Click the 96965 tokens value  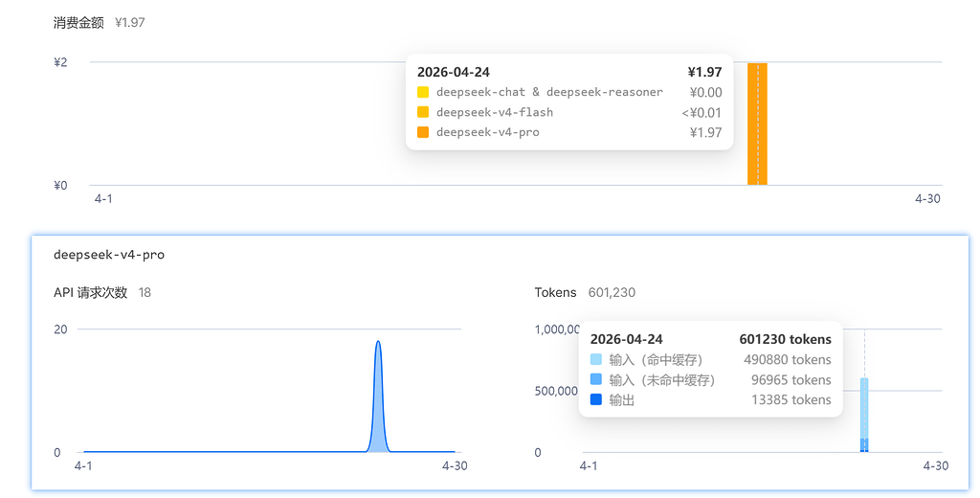(x=791, y=380)
